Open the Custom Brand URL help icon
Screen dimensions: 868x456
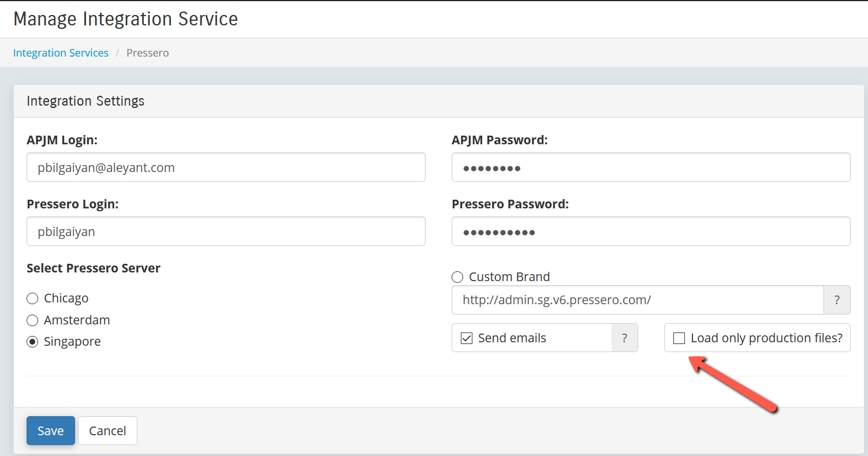[837, 300]
